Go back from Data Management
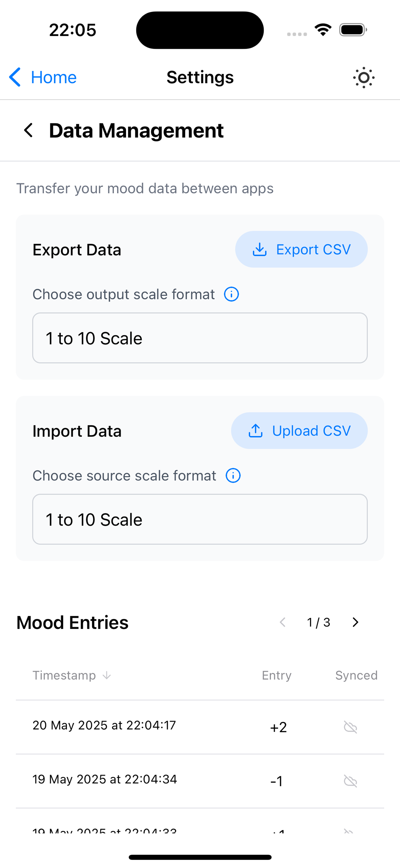The image size is (400, 868). click(x=29, y=130)
